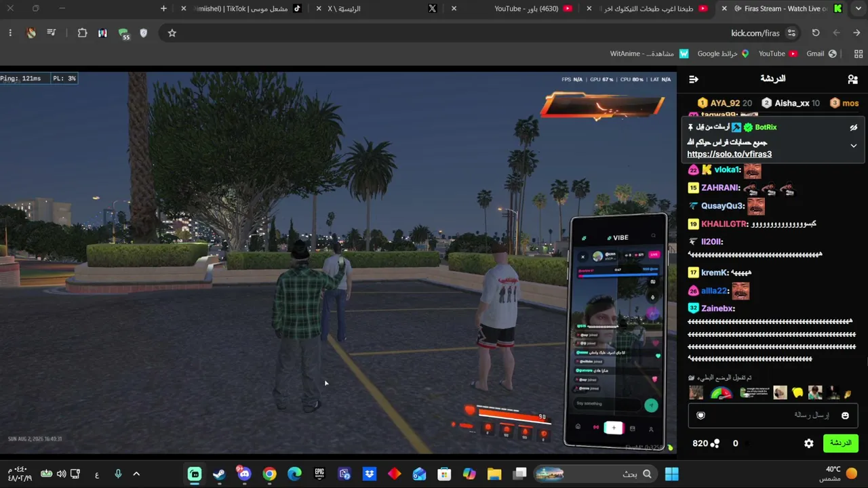Click the chat message input field
Image resolution: width=868 pixels, height=488 pixels.
pyautogui.click(x=773, y=415)
